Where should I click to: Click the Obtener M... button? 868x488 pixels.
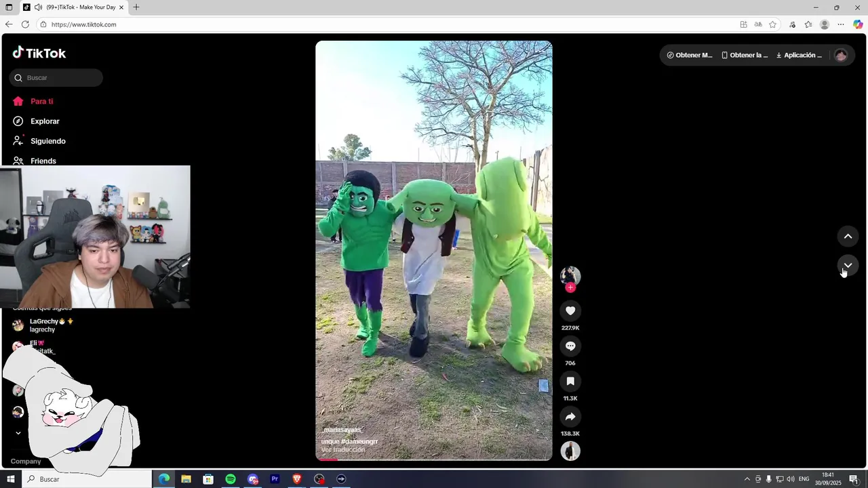[690, 55]
